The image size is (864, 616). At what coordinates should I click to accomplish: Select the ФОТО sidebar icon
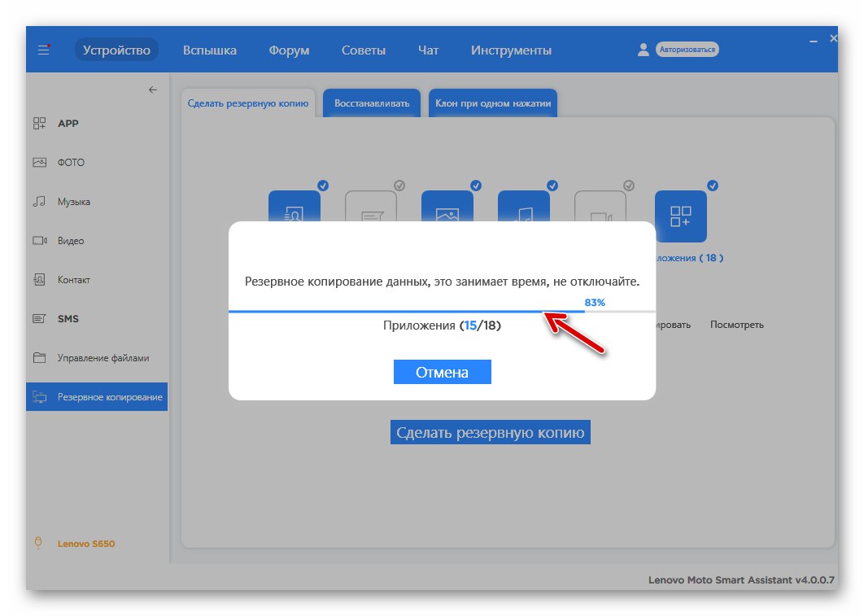pos(40,162)
